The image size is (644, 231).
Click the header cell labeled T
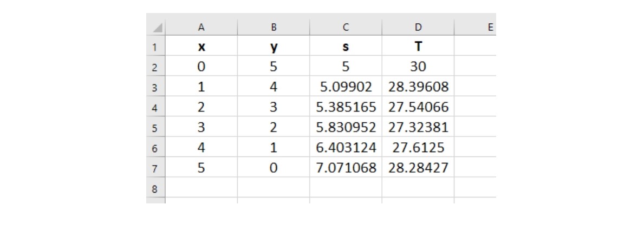coord(418,47)
